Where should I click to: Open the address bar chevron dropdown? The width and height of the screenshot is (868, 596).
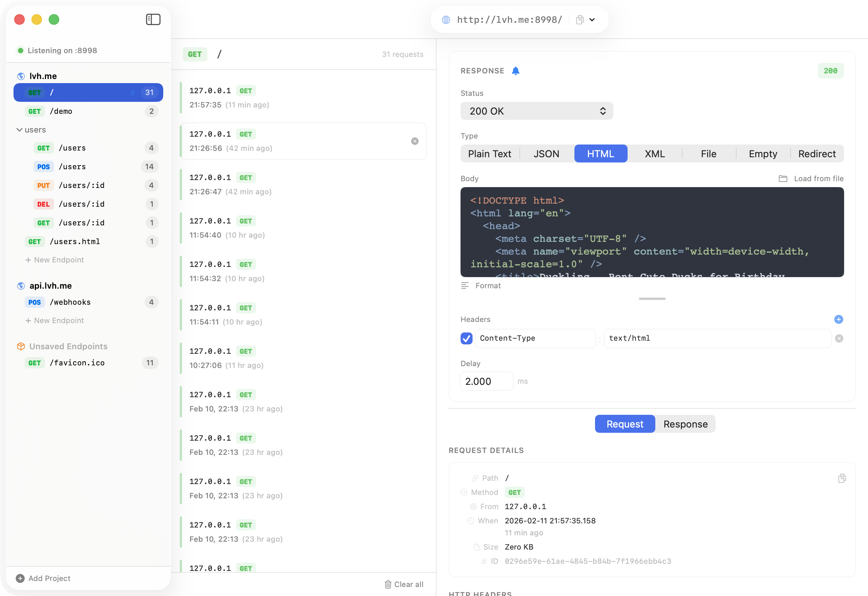592,19
